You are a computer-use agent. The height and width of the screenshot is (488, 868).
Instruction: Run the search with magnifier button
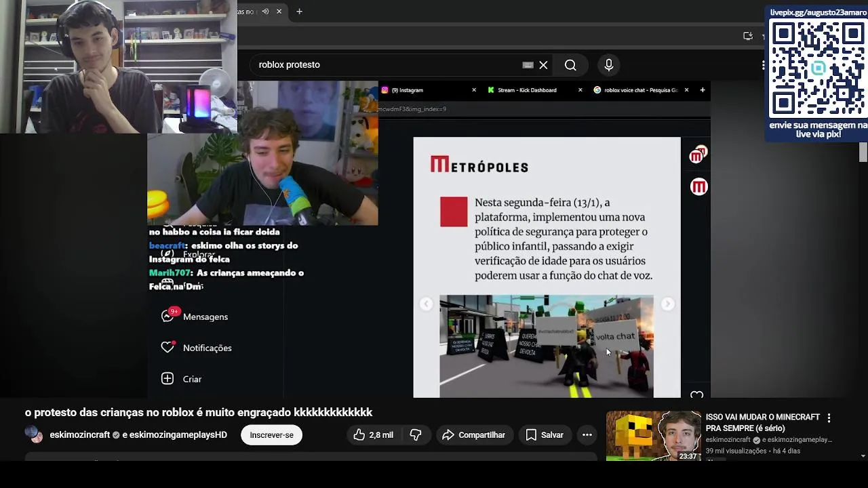tap(570, 65)
